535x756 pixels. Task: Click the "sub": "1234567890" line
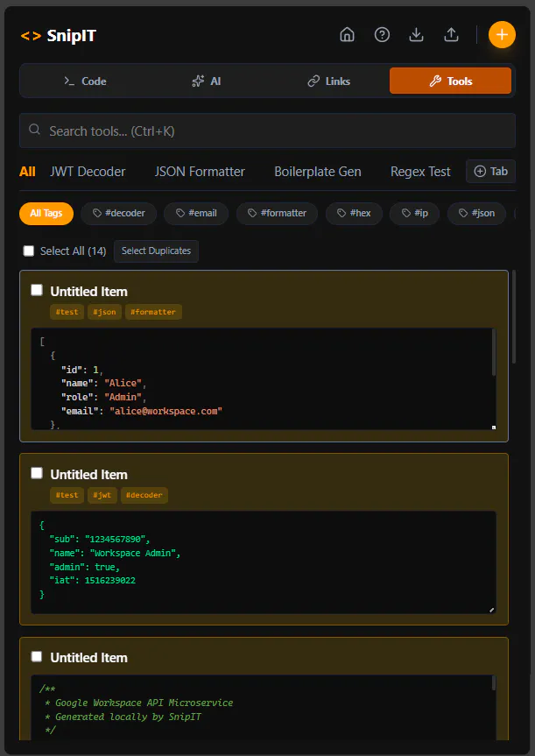(100, 539)
